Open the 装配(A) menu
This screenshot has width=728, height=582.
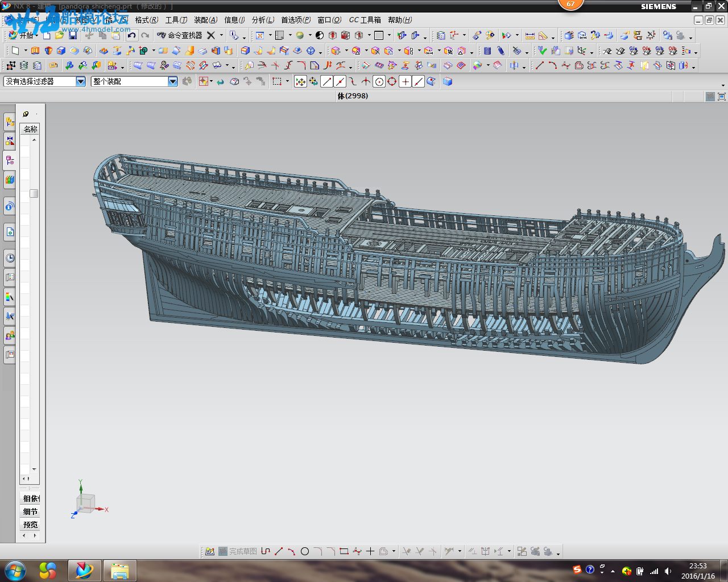(206, 20)
